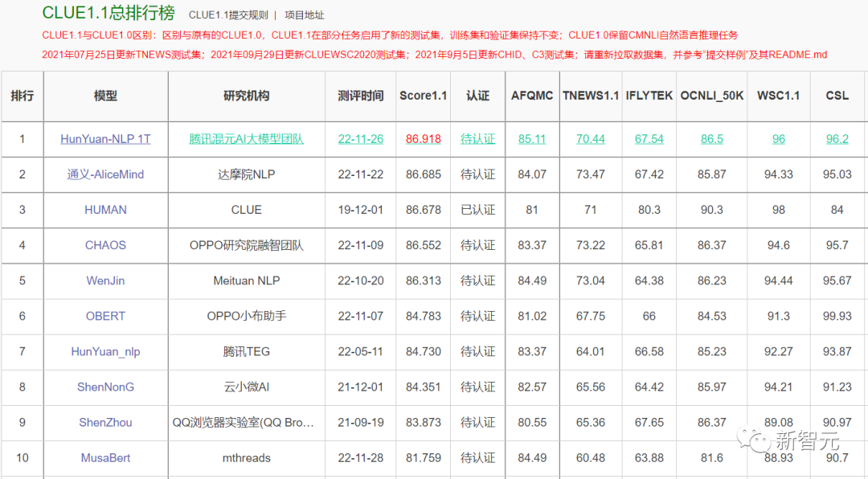Click the 模型 column header

point(105,96)
